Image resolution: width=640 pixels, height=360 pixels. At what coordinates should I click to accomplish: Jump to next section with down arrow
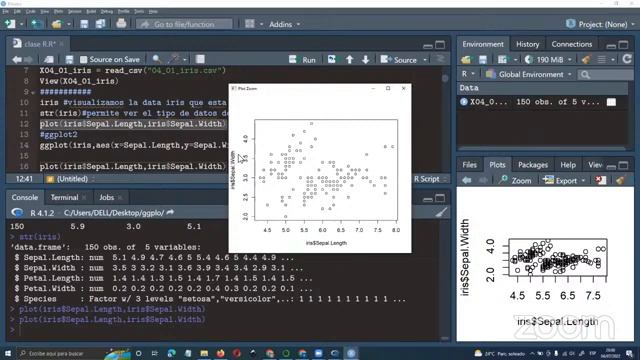tap(366, 60)
